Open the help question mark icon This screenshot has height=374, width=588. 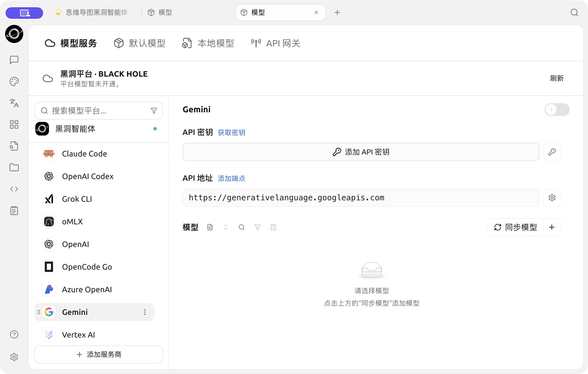[14, 334]
